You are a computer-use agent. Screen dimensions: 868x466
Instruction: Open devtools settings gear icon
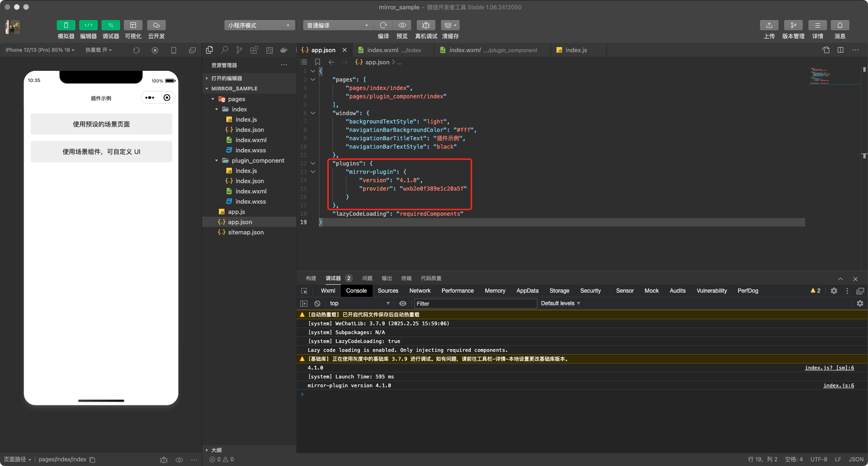click(834, 291)
